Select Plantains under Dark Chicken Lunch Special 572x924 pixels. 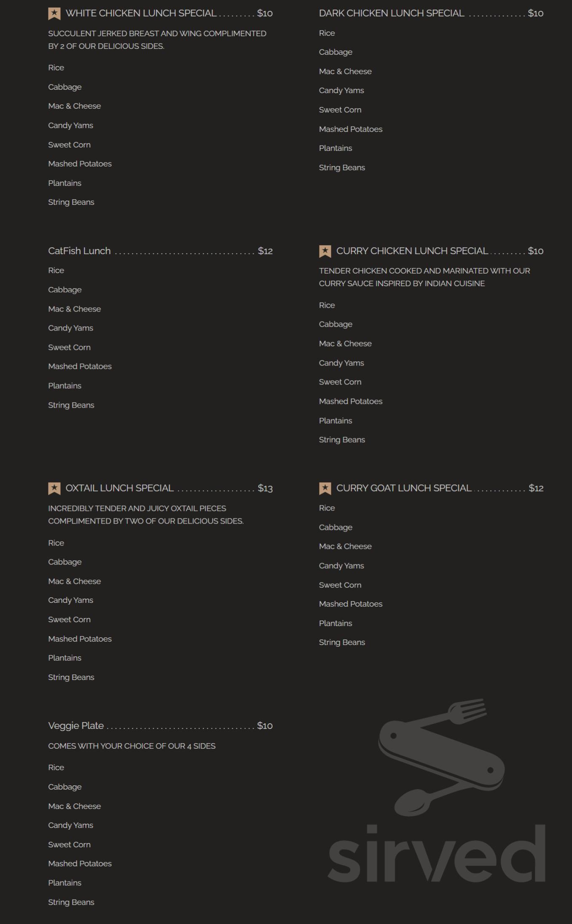pos(336,148)
